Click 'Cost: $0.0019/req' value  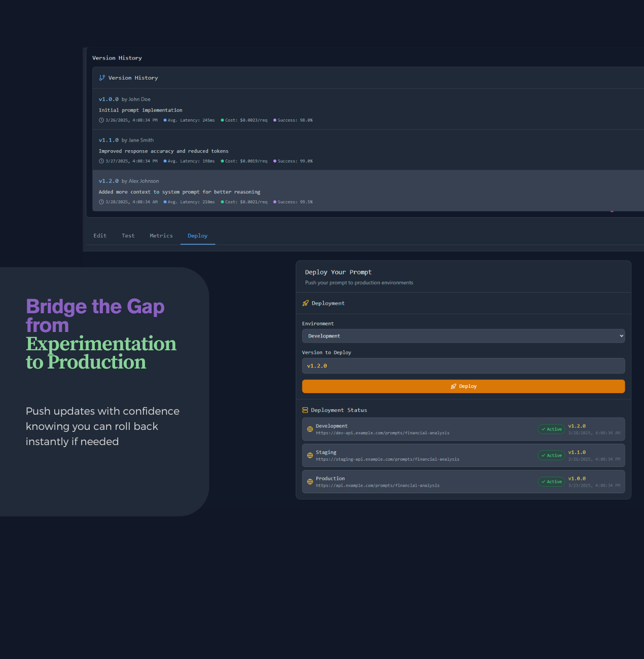coord(246,161)
